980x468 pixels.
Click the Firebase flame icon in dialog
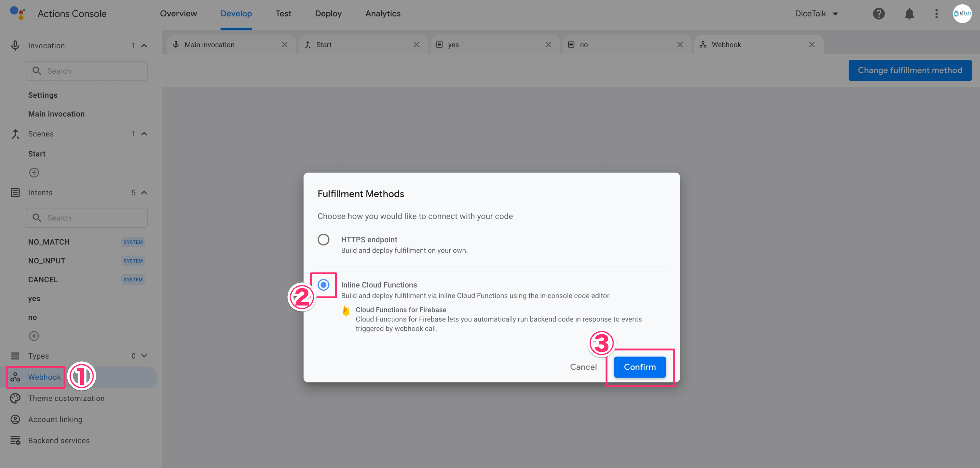pos(346,311)
